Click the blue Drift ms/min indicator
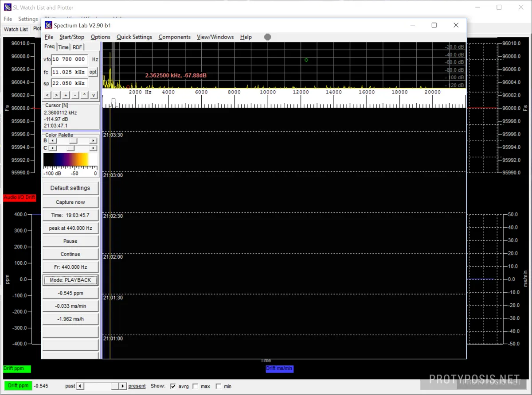This screenshot has width=532, height=395. pos(279,368)
